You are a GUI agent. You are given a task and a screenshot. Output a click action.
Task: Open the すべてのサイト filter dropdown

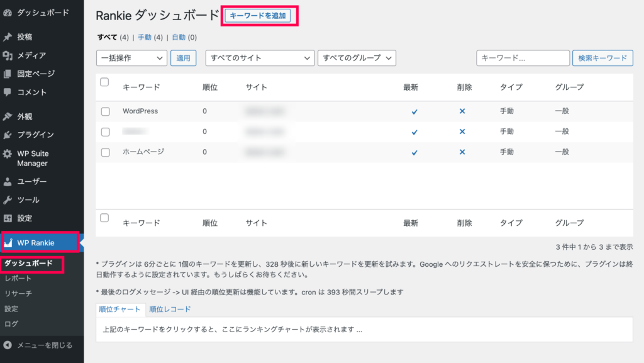click(x=260, y=58)
